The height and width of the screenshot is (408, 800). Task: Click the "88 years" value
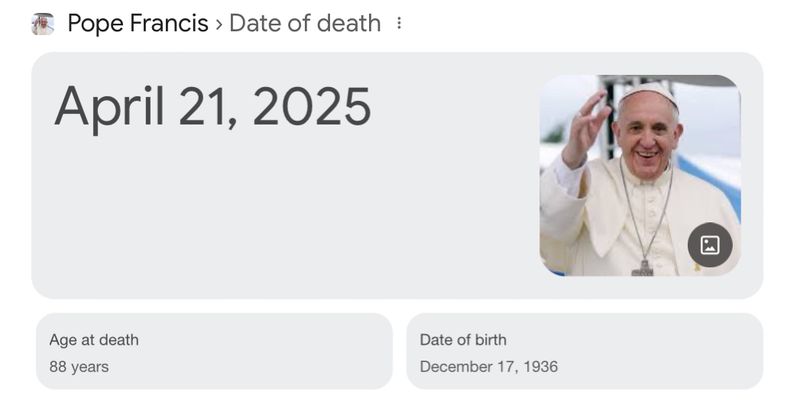point(79,367)
